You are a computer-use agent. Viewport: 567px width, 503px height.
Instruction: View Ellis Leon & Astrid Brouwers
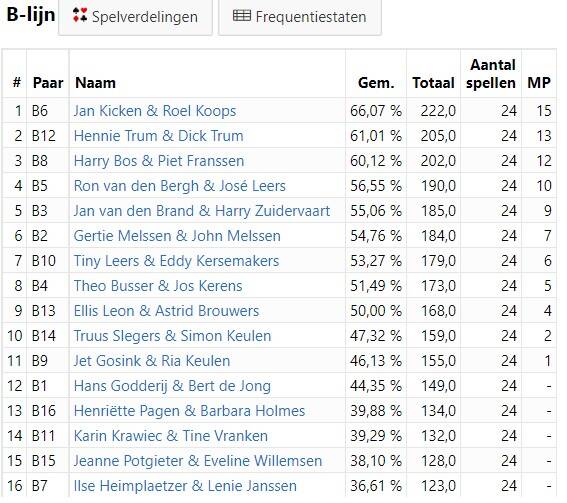(x=166, y=311)
